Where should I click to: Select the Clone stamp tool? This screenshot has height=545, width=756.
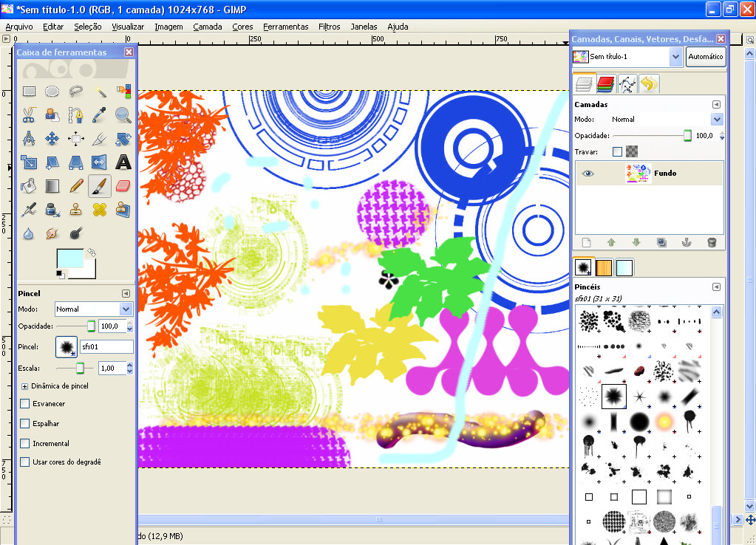[75, 209]
